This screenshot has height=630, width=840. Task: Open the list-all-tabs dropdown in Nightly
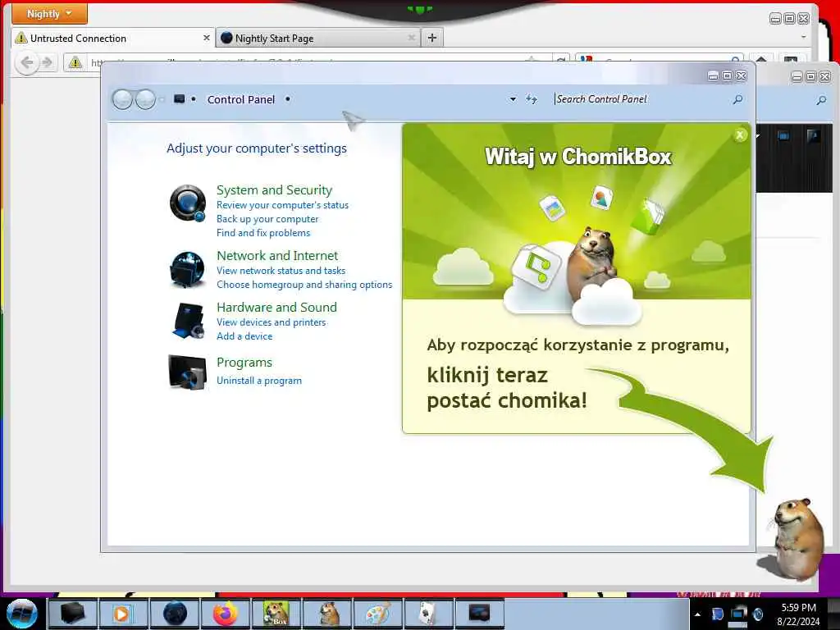pos(804,38)
